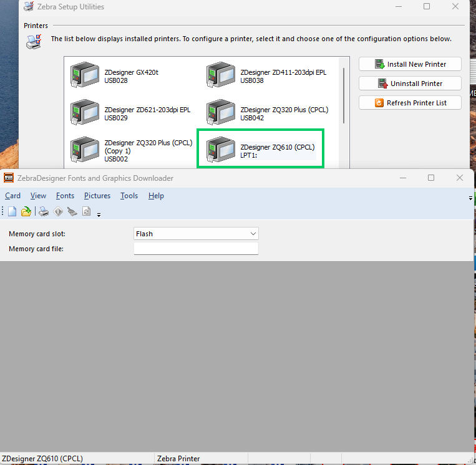Click the toolbar drag handle grip
The height and width of the screenshot is (465, 476).
point(2,211)
